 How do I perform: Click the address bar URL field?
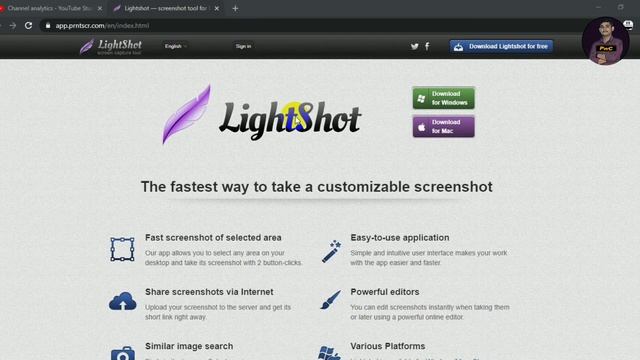click(x=310, y=25)
